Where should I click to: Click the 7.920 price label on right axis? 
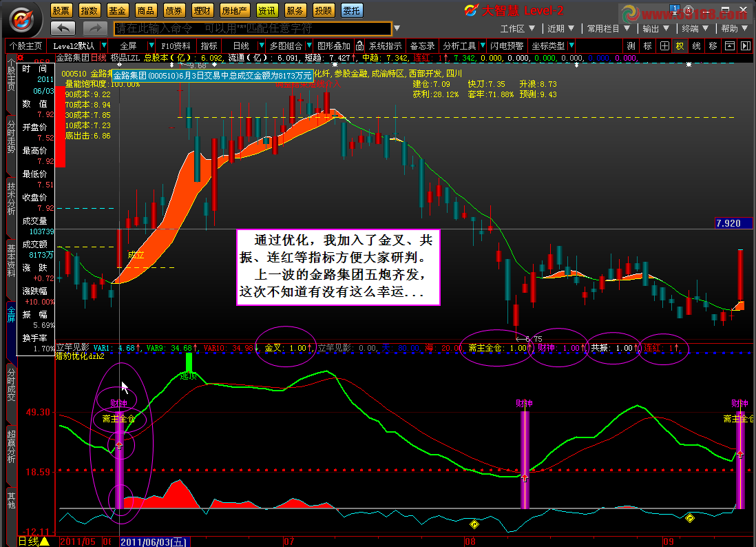tap(733, 223)
